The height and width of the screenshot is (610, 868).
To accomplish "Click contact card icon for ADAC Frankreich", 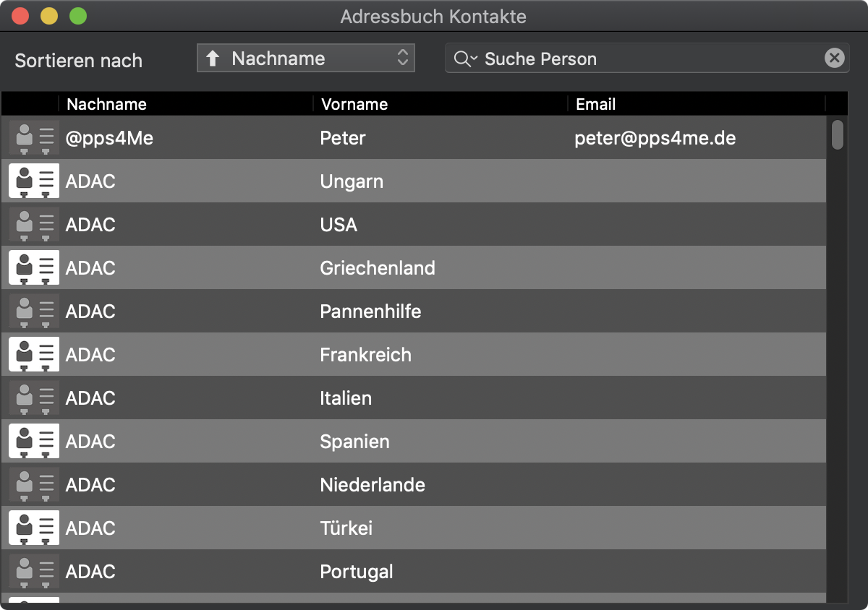I will pyautogui.click(x=34, y=355).
